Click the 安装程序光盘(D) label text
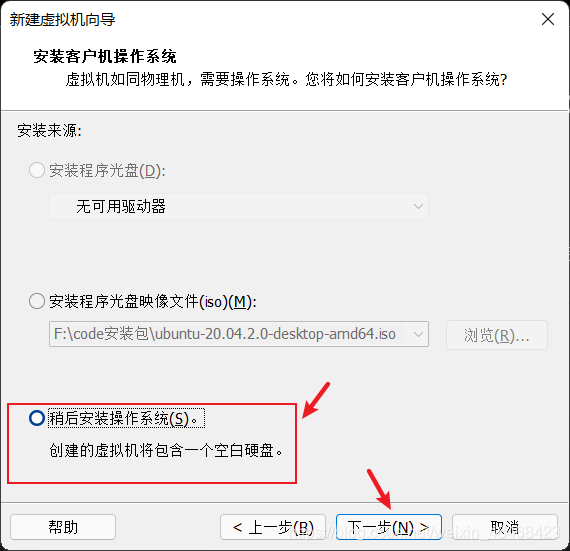The height and width of the screenshot is (551, 570). pyautogui.click(x=107, y=170)
